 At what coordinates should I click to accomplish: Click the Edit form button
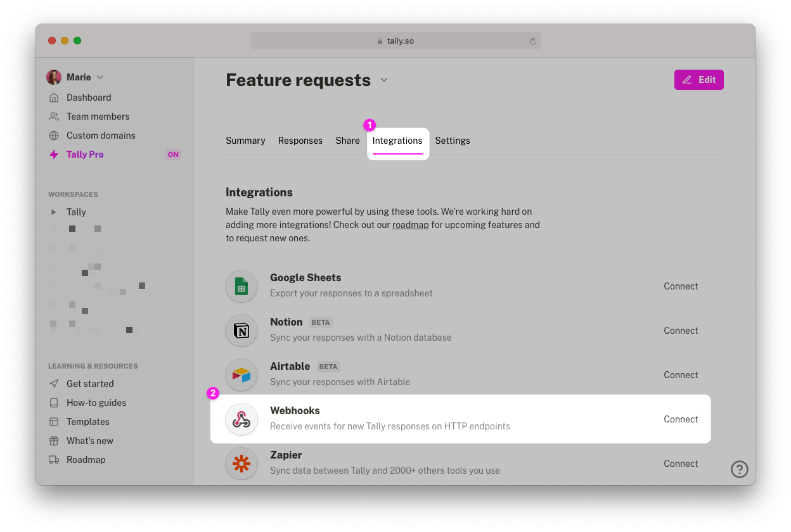click(699, 80)
